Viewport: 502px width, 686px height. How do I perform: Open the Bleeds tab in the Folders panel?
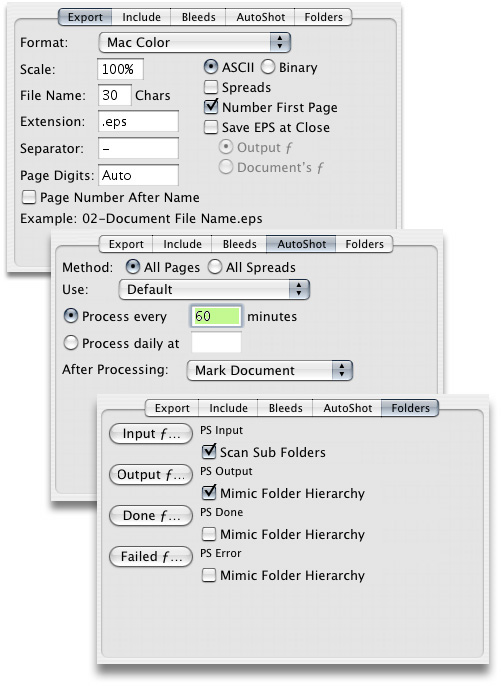click(285, 408)
